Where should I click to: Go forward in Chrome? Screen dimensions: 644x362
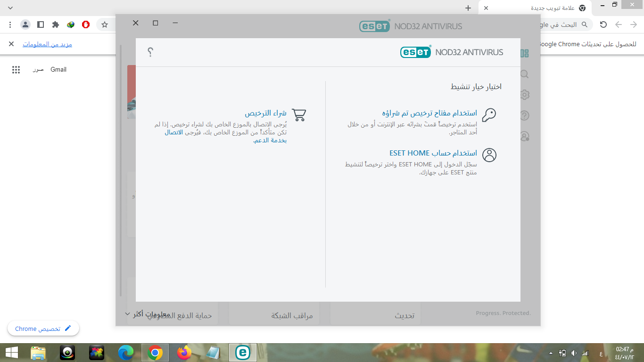(619, 25)
